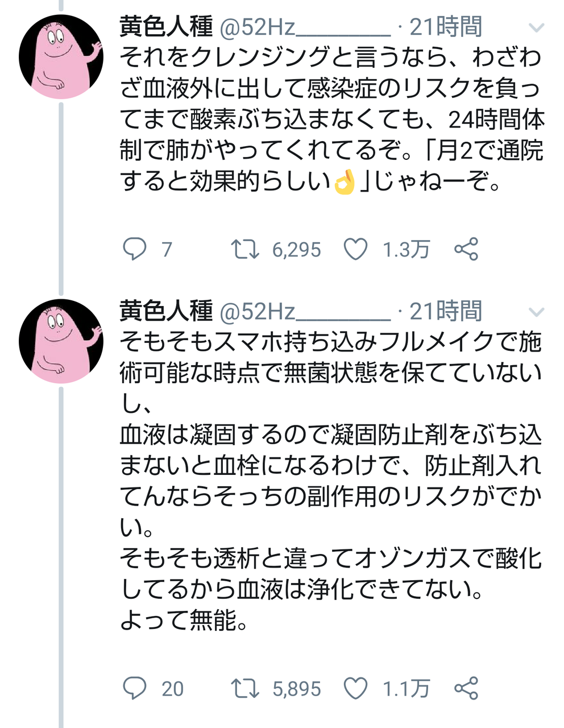Select the @52Hz handle on the second tweet
The image size is (564, 728).
pos(305,311)
